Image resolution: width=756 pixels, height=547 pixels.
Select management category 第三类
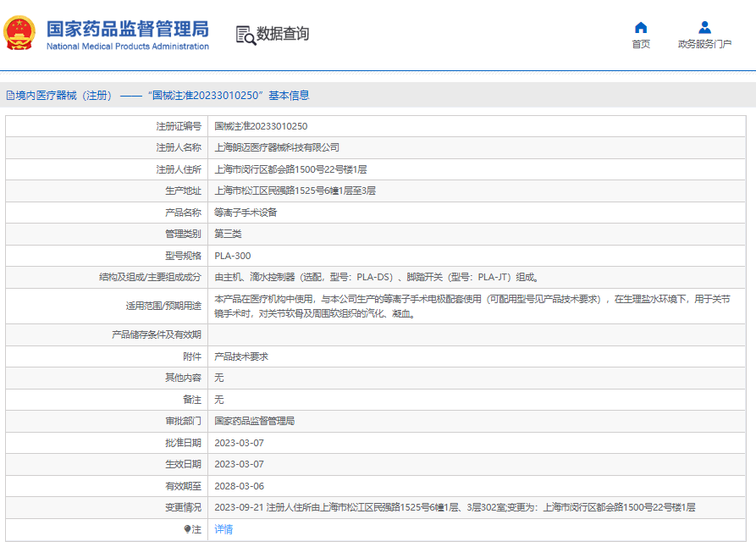(x=228, y=234)
